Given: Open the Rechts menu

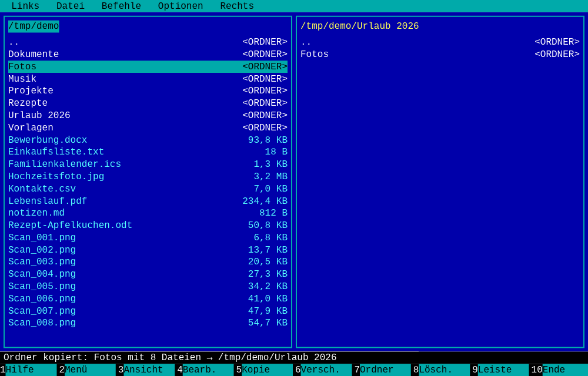Looking at the screenshot, I should [237, 6].
